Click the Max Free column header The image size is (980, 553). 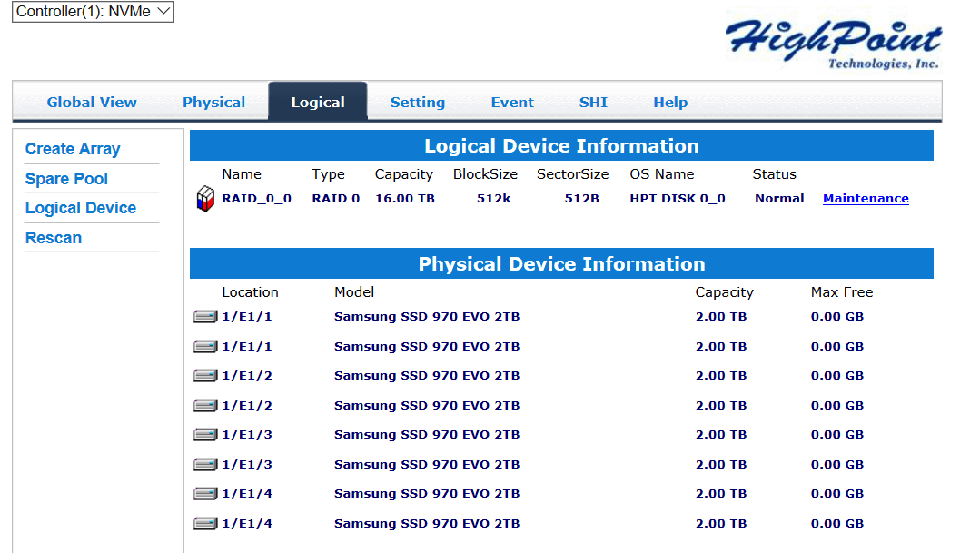pyautogui.click(x=842, y=292)
